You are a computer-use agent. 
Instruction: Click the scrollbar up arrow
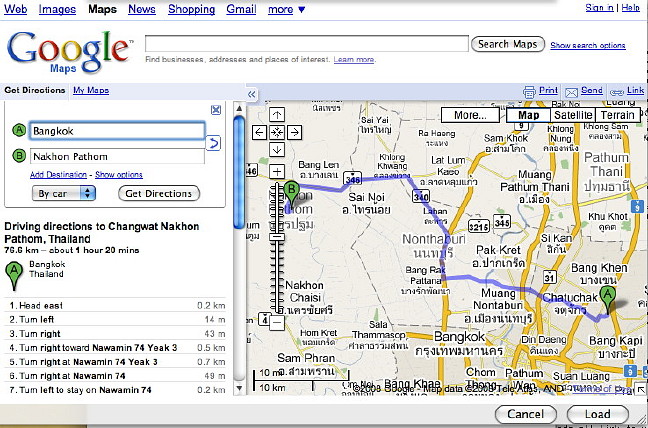click(239, 108)
